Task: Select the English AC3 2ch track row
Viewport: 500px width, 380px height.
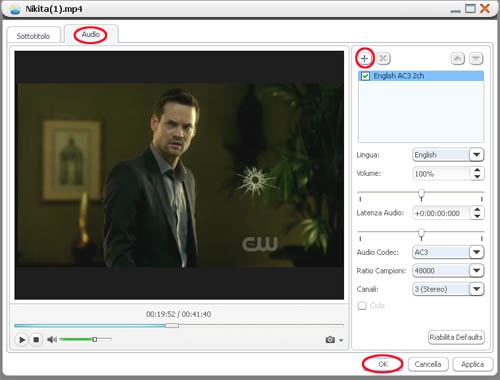Action: point(421,76)
